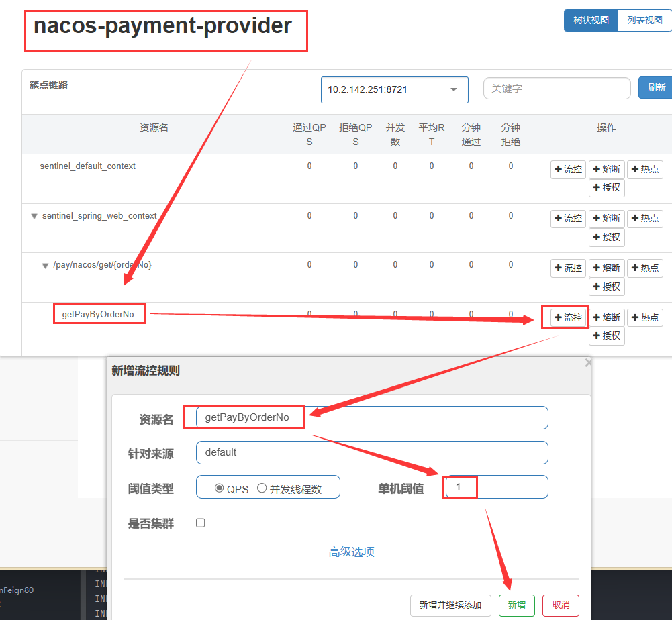
Task: Switch to tree view (树状视图) tab
Action: [x=591, y=20]
